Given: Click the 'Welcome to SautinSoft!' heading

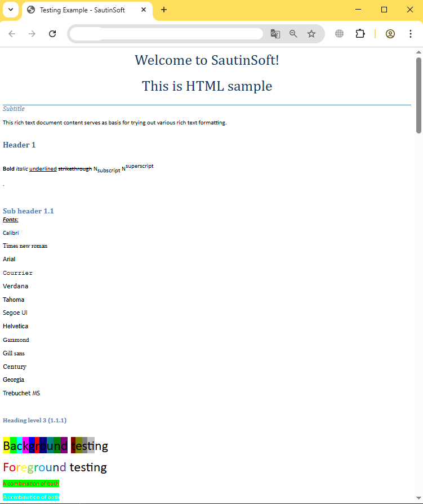Looking at the screenshot, I should (x=207, y=60).
